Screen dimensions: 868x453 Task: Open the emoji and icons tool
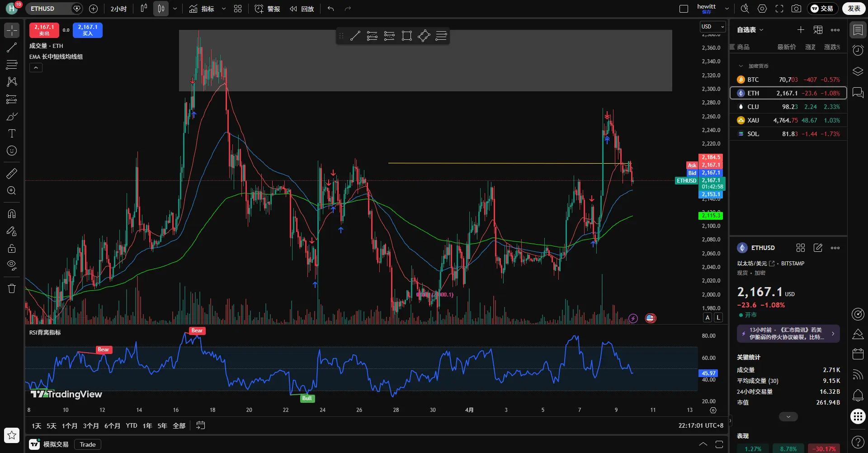[12, 151]
